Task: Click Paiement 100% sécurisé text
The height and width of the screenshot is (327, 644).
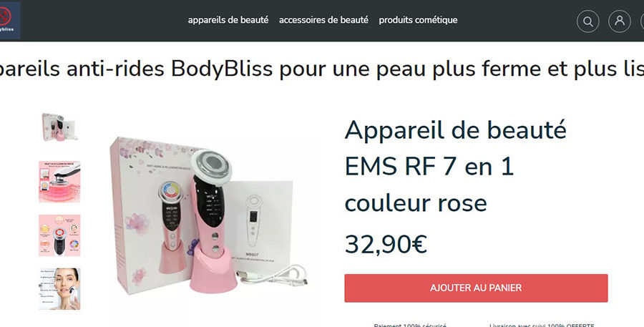Action: coord(410,325)
